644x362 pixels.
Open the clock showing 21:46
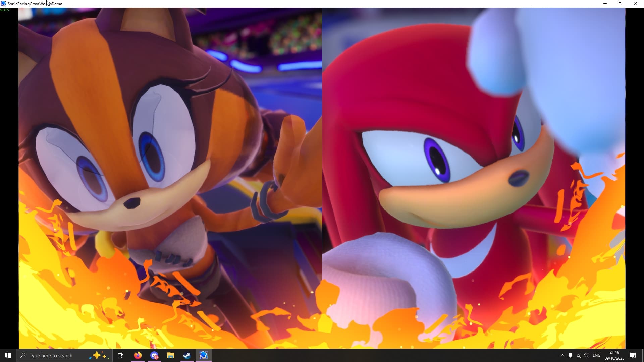[x=614, y=355]
